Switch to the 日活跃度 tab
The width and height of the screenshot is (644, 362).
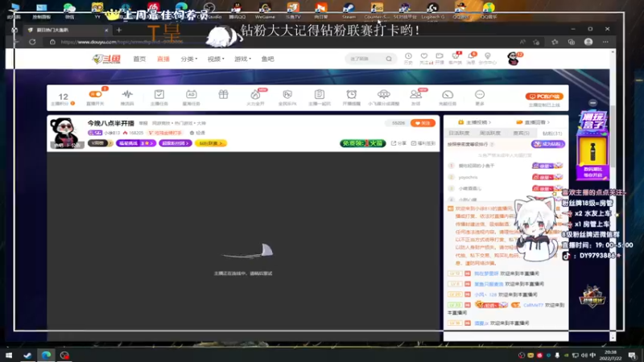459,134
